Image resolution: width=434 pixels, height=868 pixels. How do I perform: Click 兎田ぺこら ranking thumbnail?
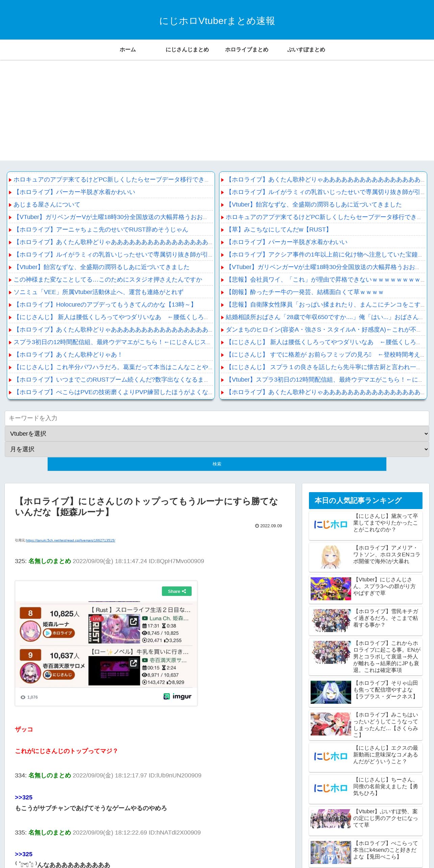331,852
